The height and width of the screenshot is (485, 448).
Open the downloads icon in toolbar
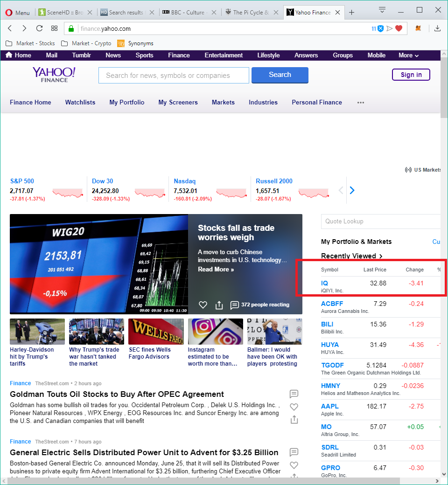(x=437, y=28)
